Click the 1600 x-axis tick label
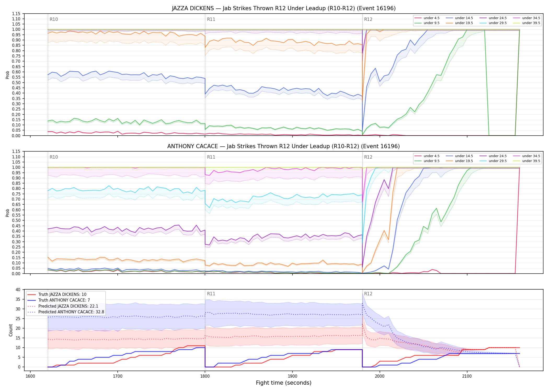Image resolution: width=549 pixels, height=392 pixels. pyautogui.click(x=30, y=376)
